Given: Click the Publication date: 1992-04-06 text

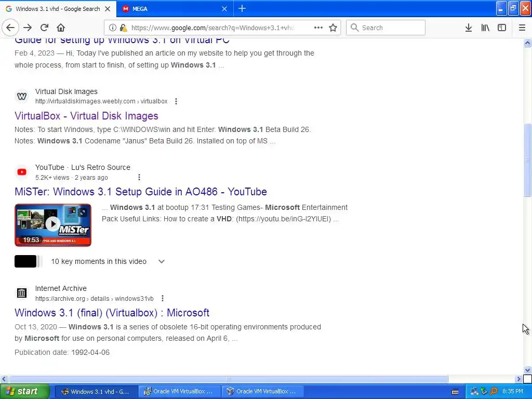Looking at the screenshot, I should click(62, 353).
